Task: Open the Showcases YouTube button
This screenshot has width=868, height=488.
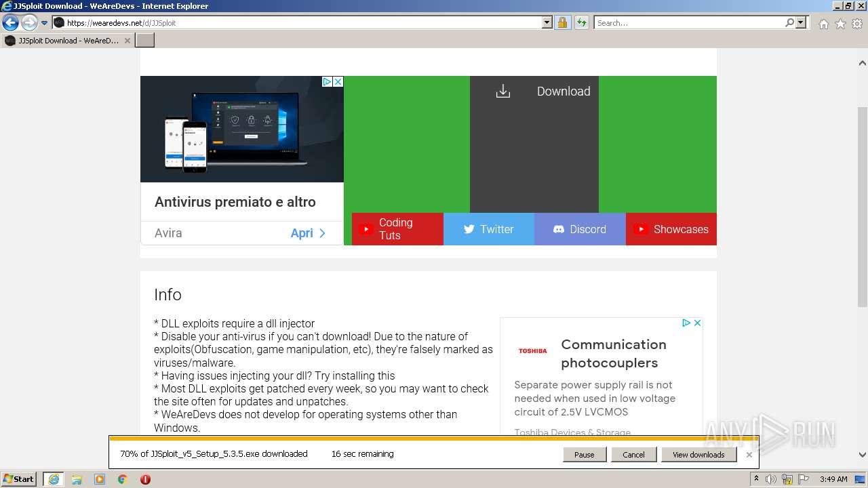Action: pyautogui.click(x=671, y=229)
